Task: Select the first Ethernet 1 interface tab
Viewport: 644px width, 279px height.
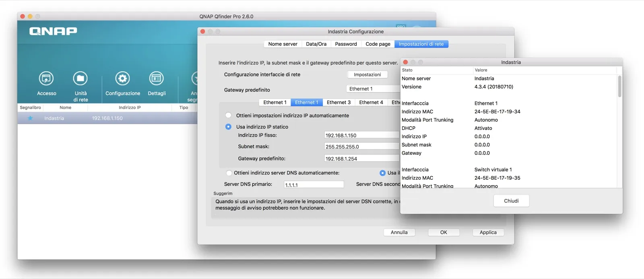Action: coord(275,103)
